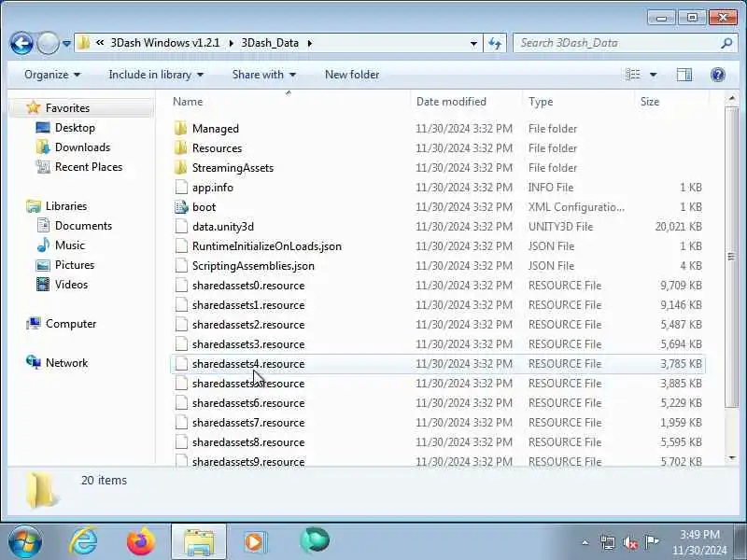The width and height of the screenshot is (747, 560).
Task: Select sharedassets7.resource file name
Action: click(x=248, y=423)
